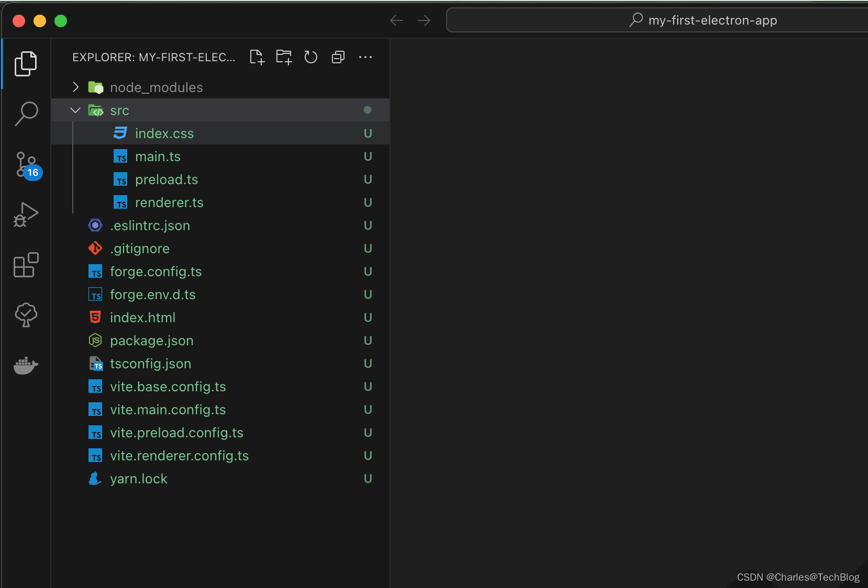Viewport: 868px width, 588px height.
Task: Open the Explorer view in activity bar
Action: coord(26,64)
